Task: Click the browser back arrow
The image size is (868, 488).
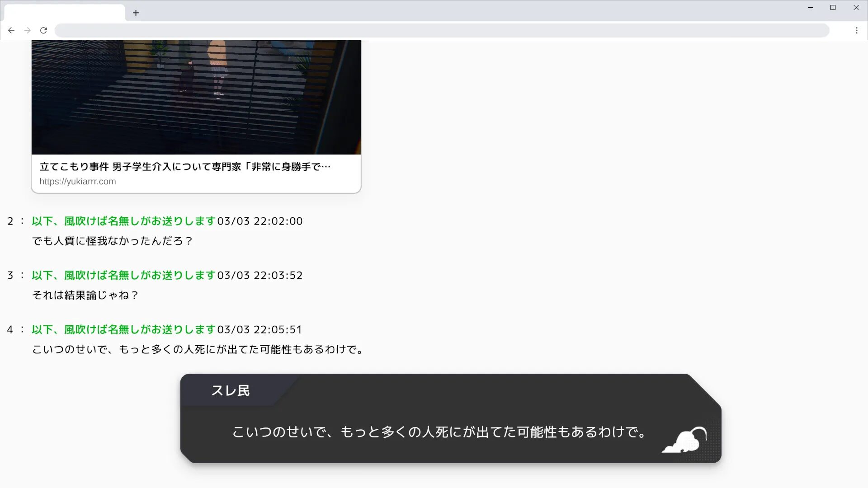Action: 11,30
